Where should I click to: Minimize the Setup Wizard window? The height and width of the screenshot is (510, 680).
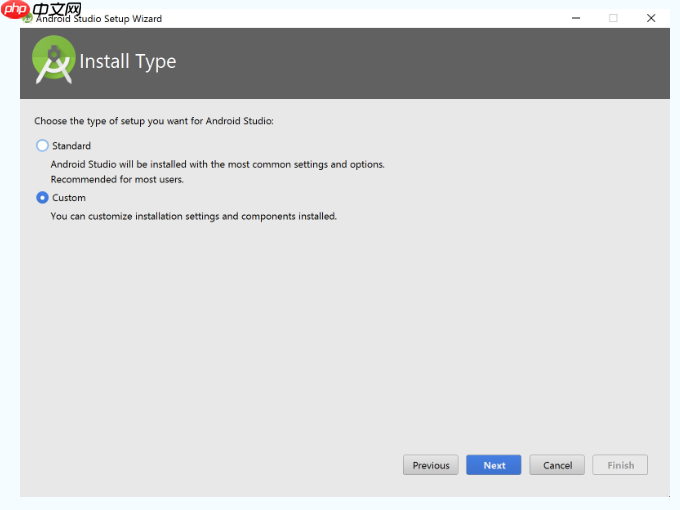pyautogui.click(x=577, y=18)
